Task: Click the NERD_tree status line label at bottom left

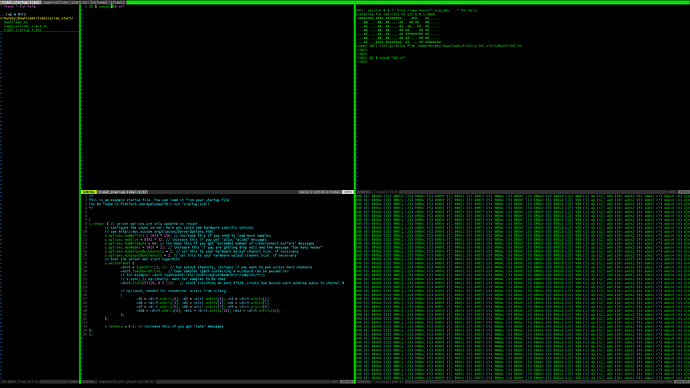Action: pyautogui.click(x=20, y=382)
